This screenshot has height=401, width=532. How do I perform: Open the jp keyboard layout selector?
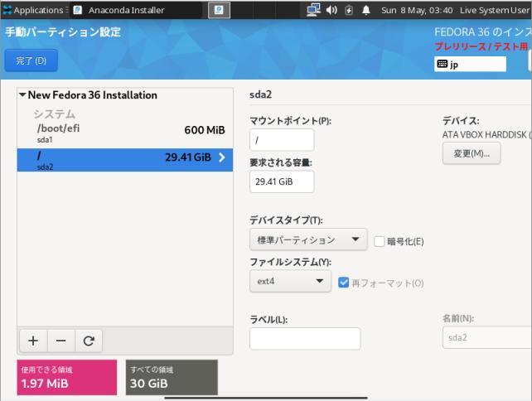click(x=470, y=64)
